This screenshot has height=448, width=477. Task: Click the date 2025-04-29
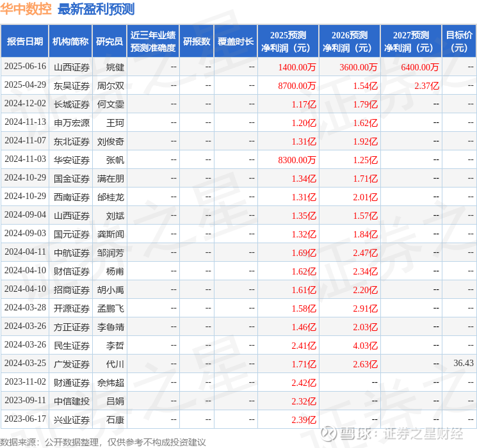(x=25, y=85)
